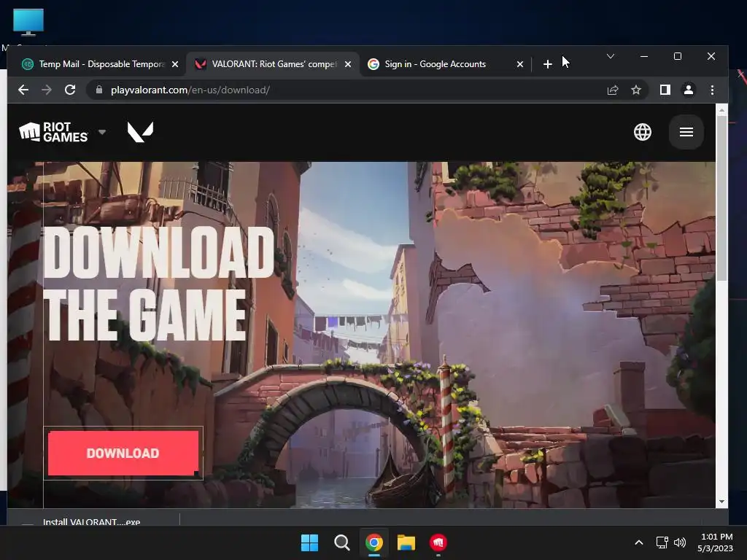The image size is (747, 560).
Task: Minimize the Chrome window
Action: (644, 56)
